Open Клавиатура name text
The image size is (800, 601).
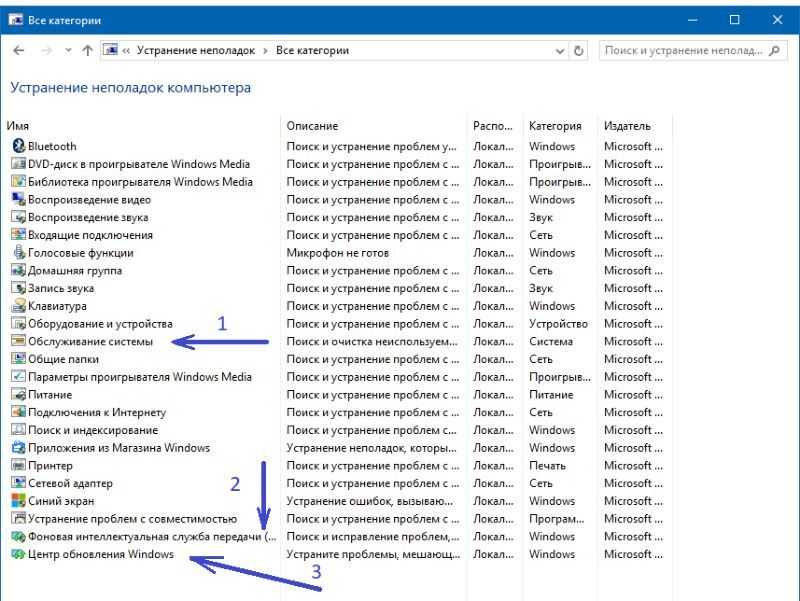click(57, 306)
